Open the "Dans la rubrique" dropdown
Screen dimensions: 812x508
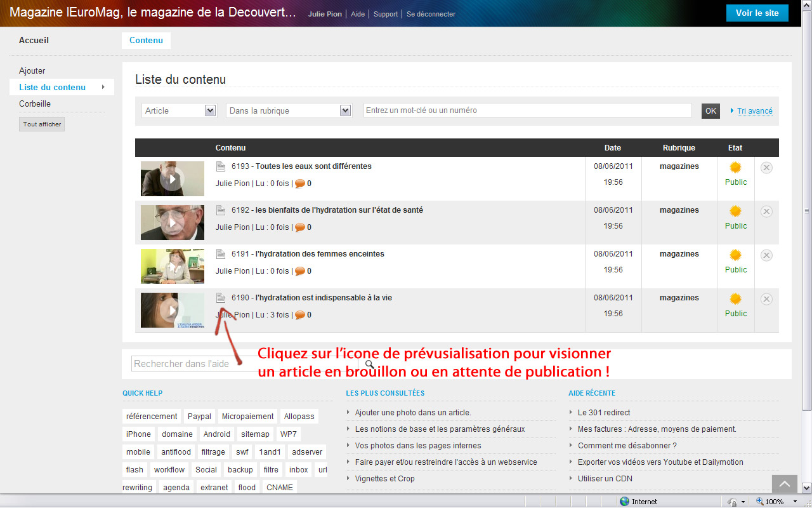289,110
